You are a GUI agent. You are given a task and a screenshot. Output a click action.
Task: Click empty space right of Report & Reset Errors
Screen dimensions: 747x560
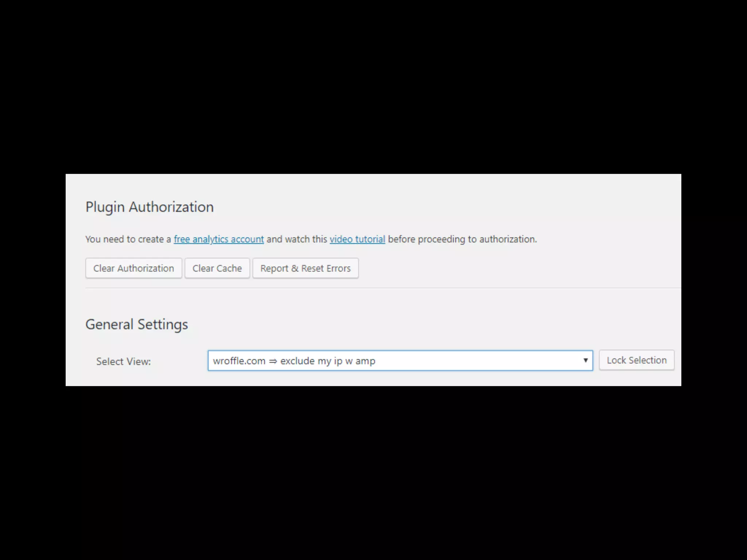pos(511,268)
